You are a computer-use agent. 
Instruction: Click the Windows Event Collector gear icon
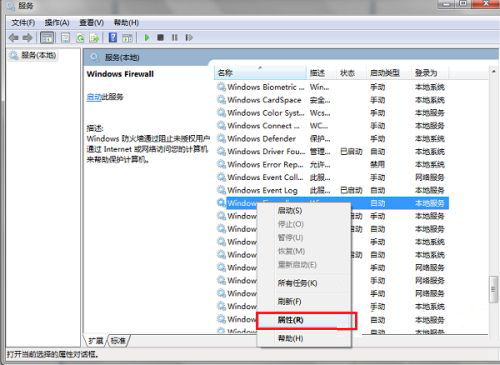pos(221,177)
